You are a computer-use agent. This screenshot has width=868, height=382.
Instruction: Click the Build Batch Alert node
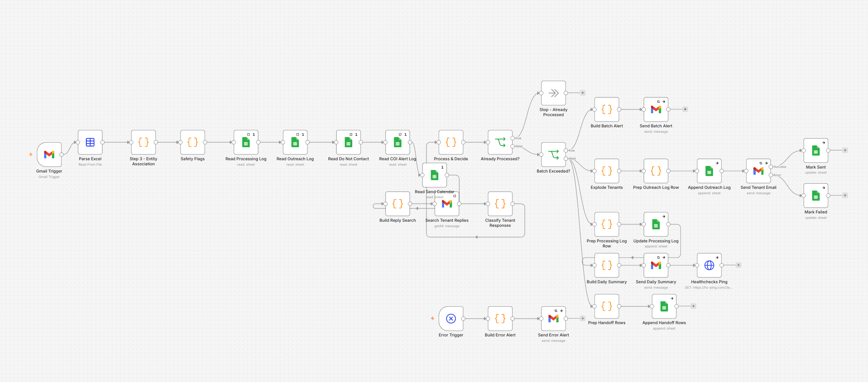pos(607,109)
